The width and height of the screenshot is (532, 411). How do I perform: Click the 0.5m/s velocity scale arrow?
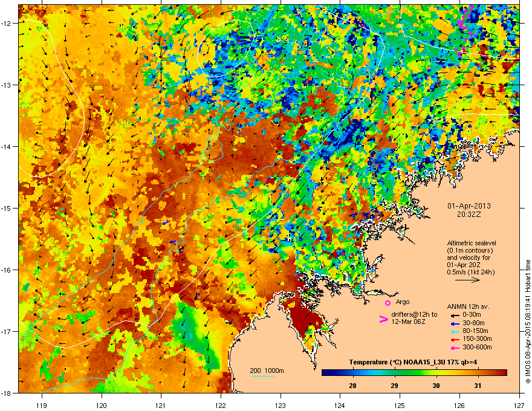(x=467, y=280)
